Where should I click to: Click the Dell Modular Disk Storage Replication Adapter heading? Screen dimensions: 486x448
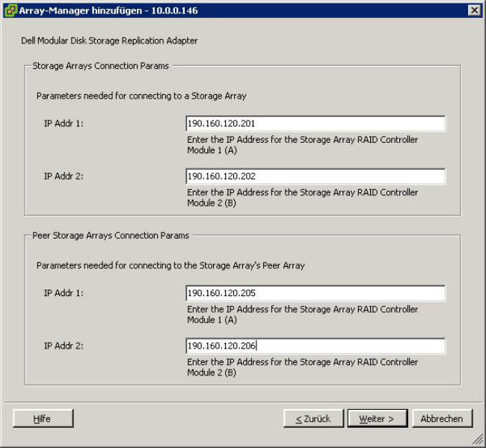tap(109, 40)
